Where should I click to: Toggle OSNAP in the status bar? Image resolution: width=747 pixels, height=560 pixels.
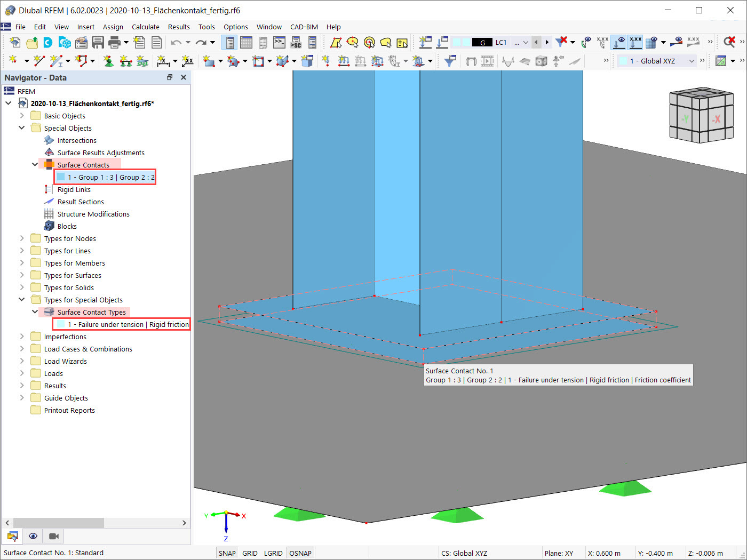pyautogui.click(x=300, y=553)
